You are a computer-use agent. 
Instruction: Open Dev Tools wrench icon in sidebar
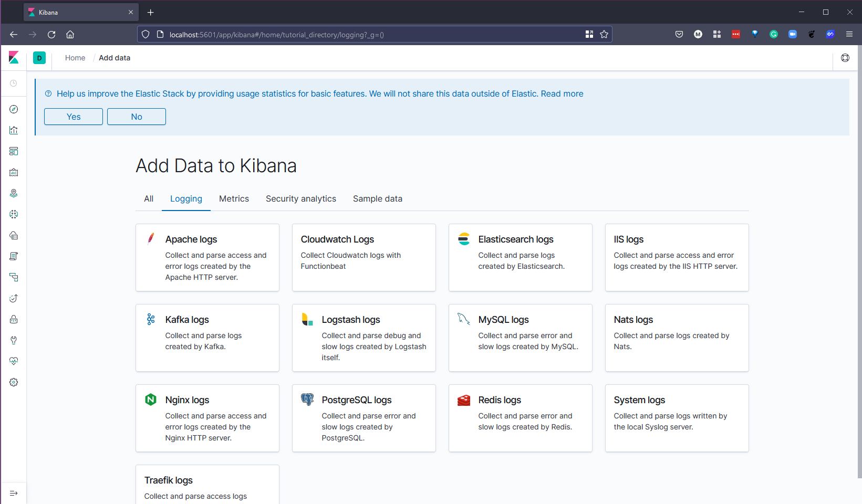(x=14, y=340)
